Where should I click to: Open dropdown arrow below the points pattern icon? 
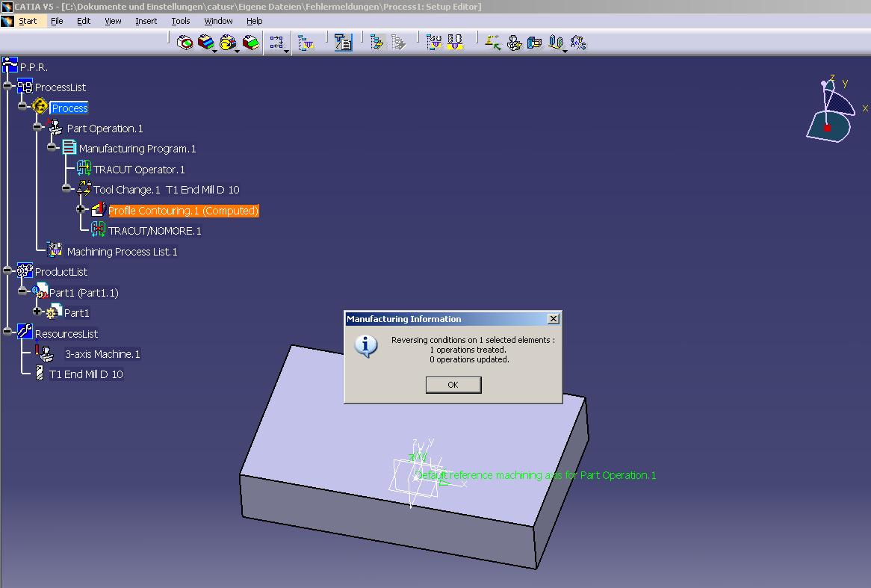coord(286,51)
